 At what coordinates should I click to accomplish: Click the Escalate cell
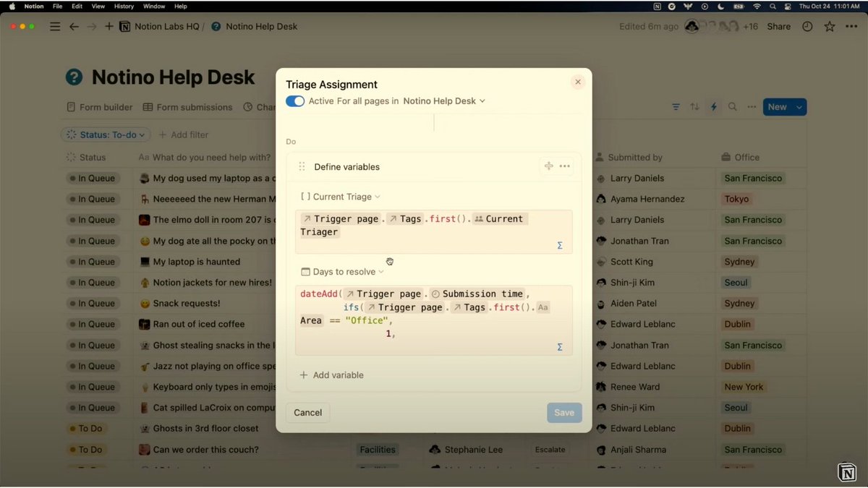click(550, 450)
